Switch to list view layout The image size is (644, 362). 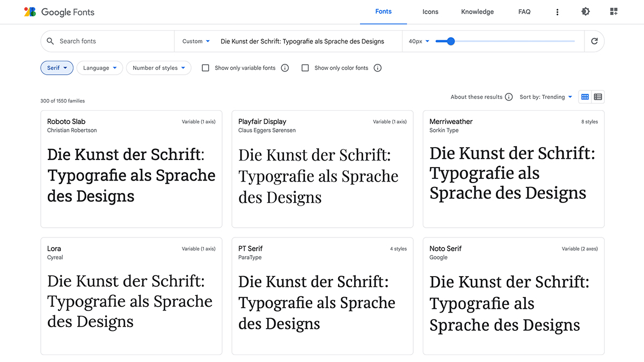598,97
